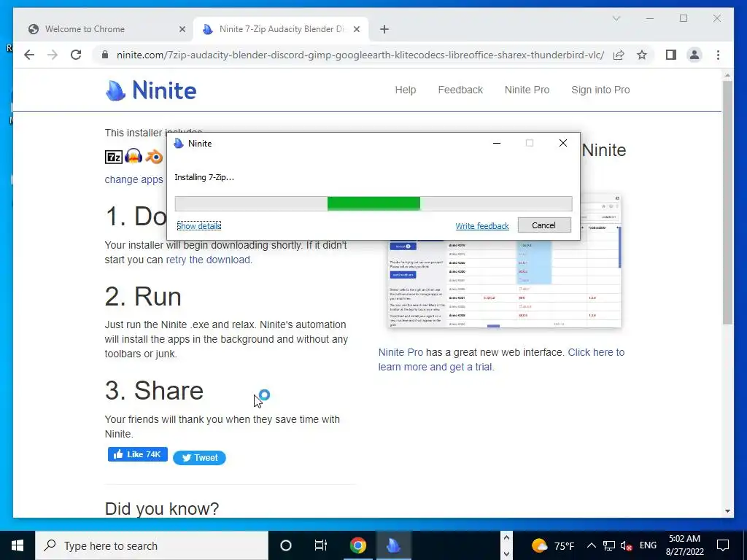Open Ninite Pro from the header
747x560 pixels.
click(x=527, y=90)
